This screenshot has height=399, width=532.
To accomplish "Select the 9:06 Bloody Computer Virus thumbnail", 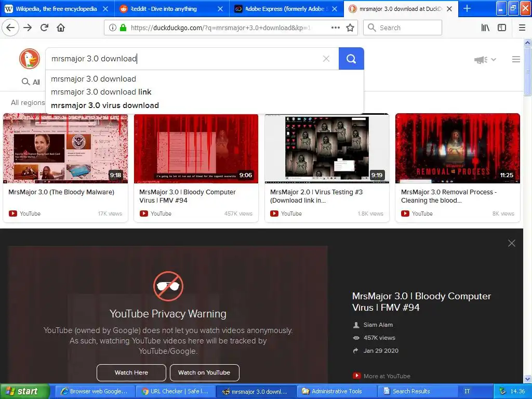I will [x=196, y=148].
